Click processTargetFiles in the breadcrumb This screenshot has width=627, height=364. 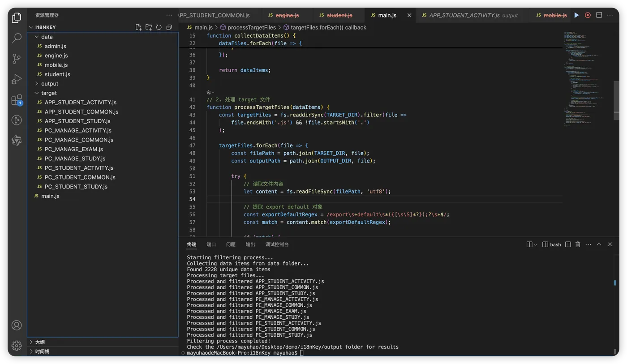(251, 27)
